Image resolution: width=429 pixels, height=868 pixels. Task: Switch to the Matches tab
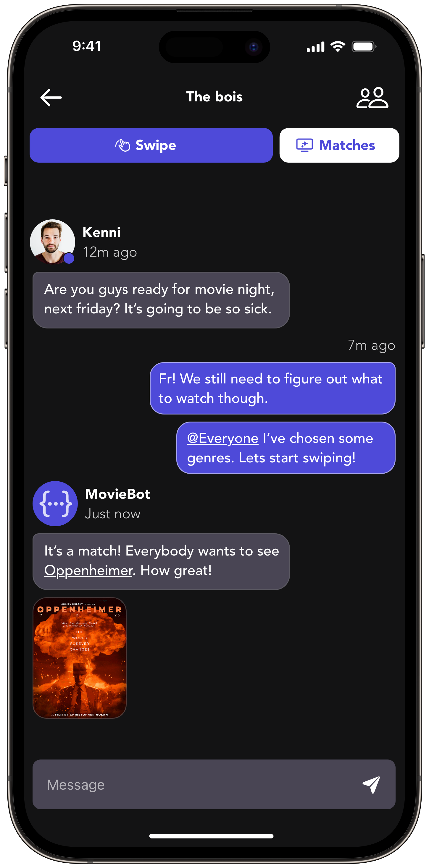point(339,145)
